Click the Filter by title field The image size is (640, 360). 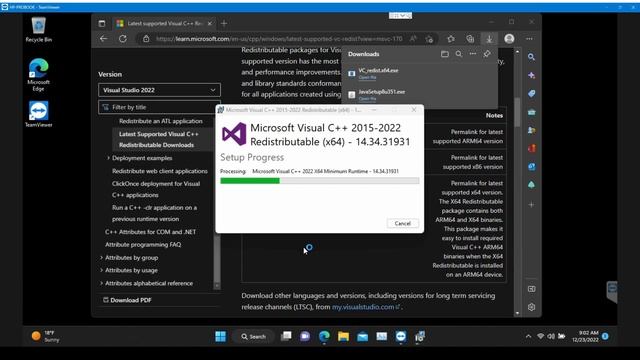[x=159, y=107]
